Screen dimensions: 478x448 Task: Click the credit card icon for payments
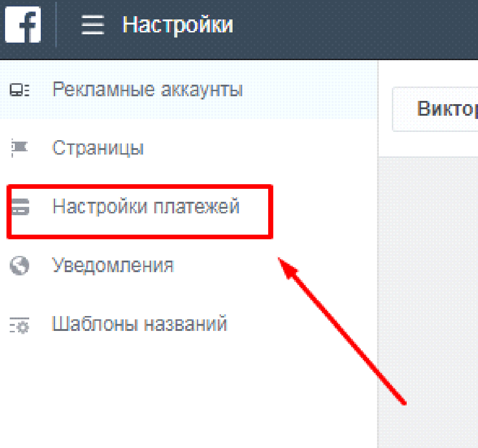tap(19, 207)
